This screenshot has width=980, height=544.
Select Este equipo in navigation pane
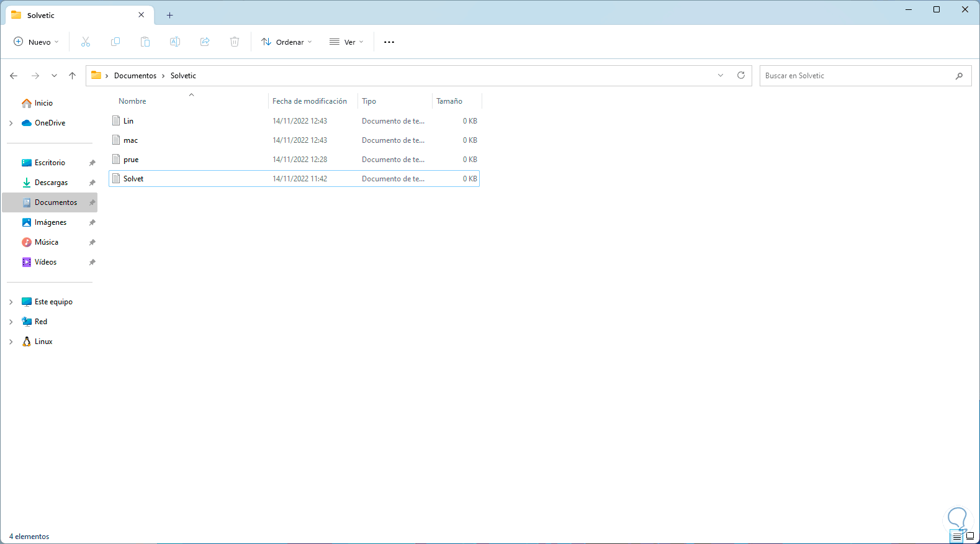[53, 302]
